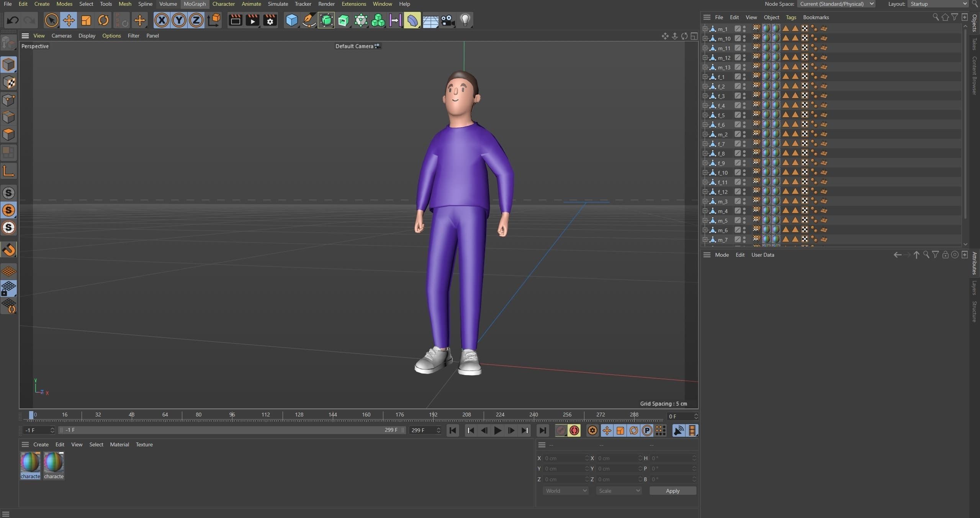Click the Subdivision Surface generator icon
The height and width of the screenshot is (518, 980).
pos(326,20)
